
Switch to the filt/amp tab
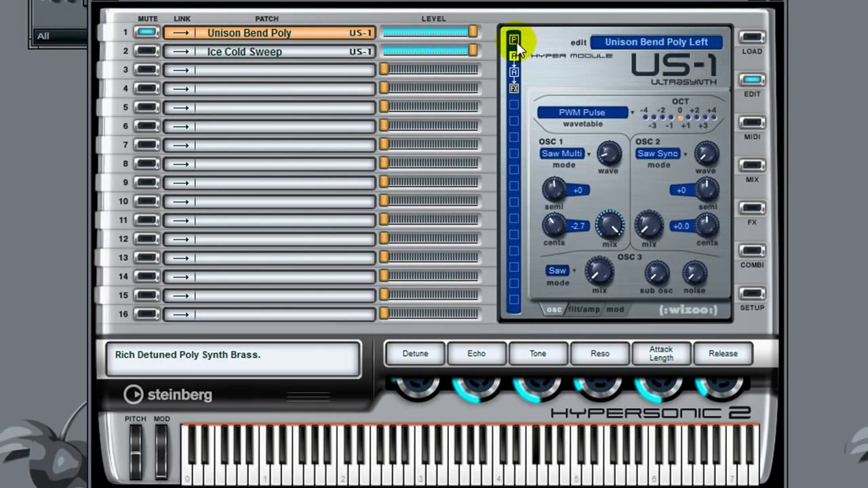coord(584,310)
